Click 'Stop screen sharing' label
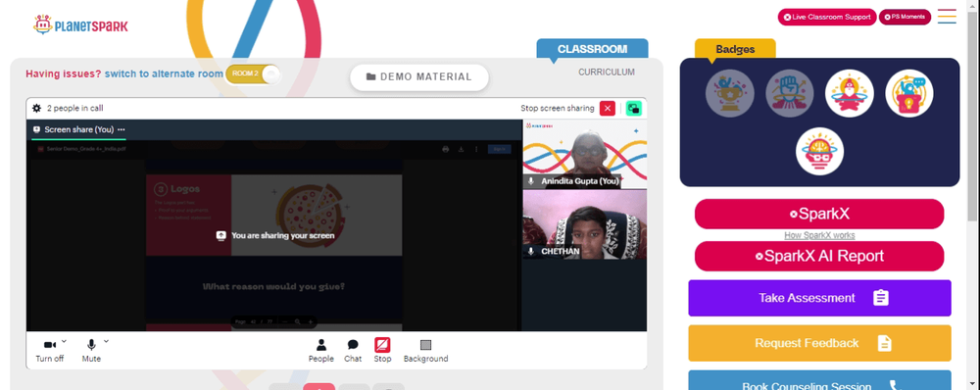Image resolution: width=980 pixels, height=390 pixels. point(558,108)
